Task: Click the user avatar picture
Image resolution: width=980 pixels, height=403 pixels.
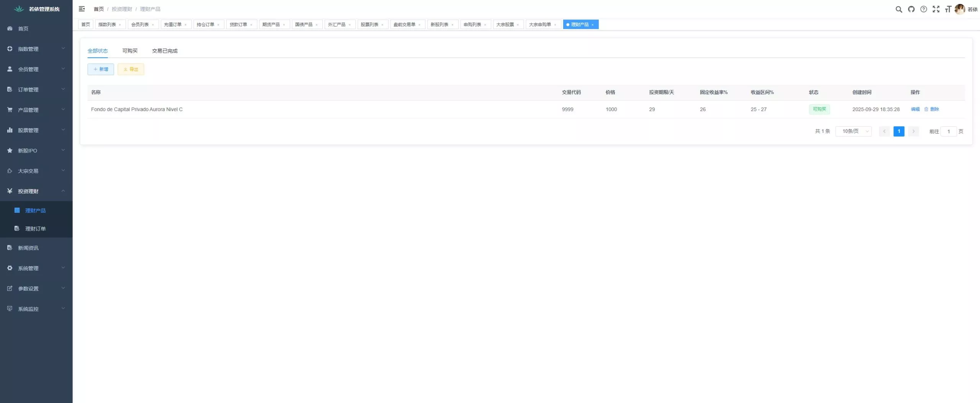Action: (959, 9)
